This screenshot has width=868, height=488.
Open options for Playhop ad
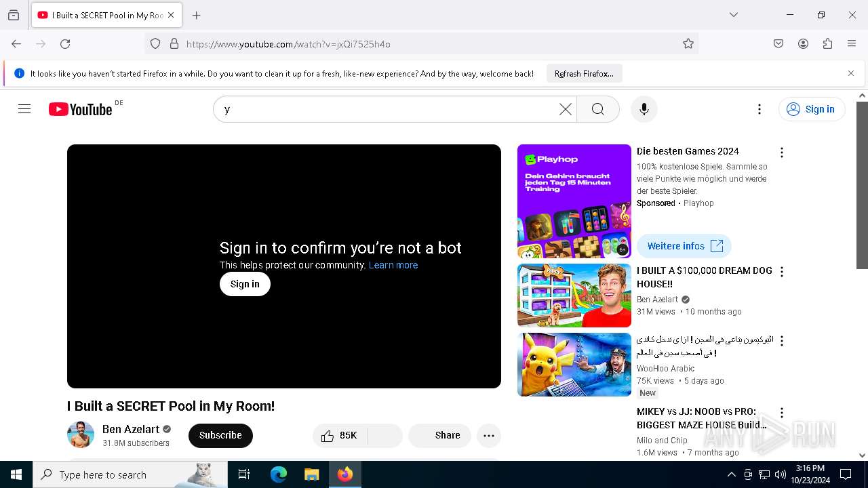pyautogui.click(x=781, y=152)
